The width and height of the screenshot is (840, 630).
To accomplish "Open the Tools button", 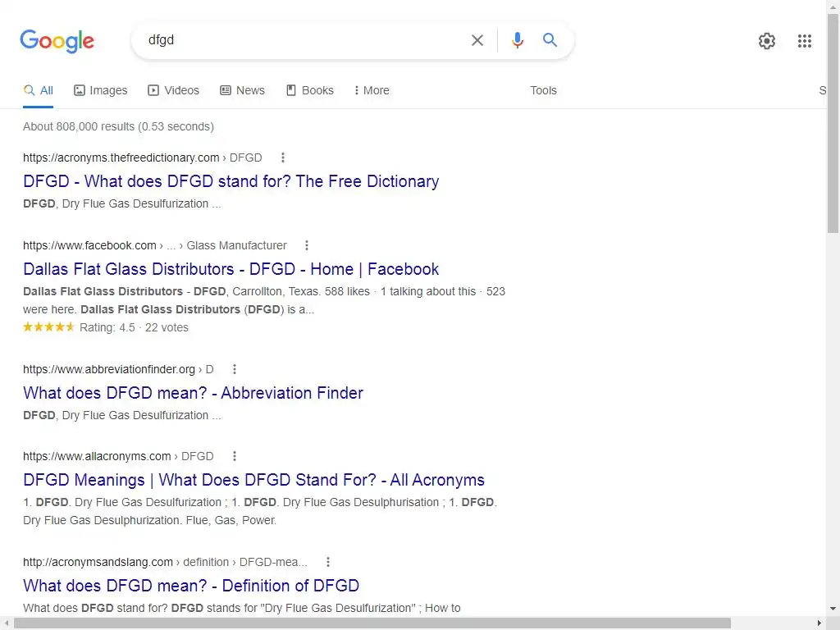I will coord(543,90).
